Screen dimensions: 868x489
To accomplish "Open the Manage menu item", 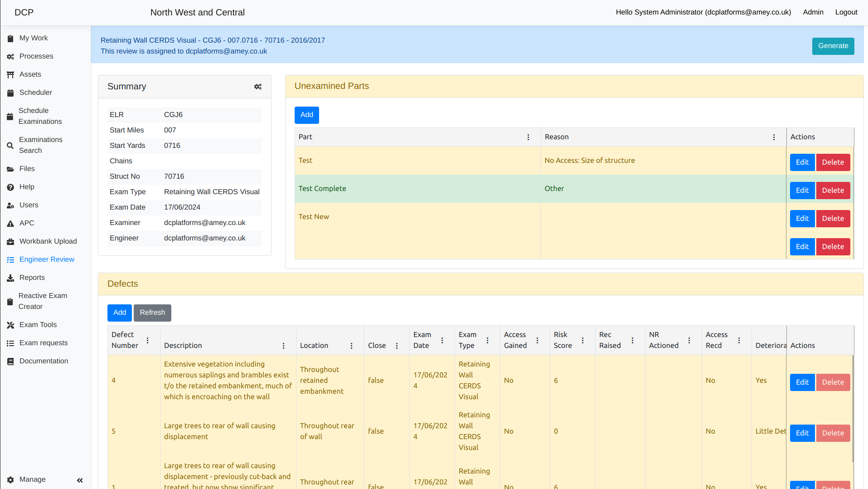I will pos(32,479).
